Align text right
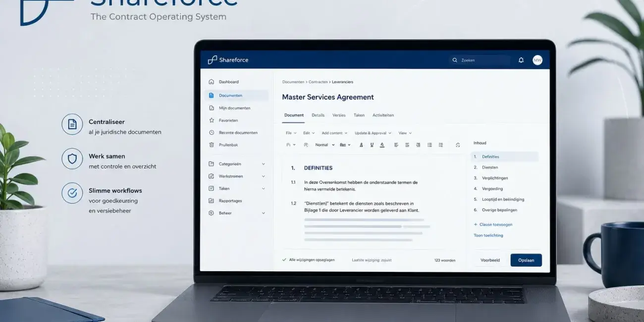 tap(418, 145)
